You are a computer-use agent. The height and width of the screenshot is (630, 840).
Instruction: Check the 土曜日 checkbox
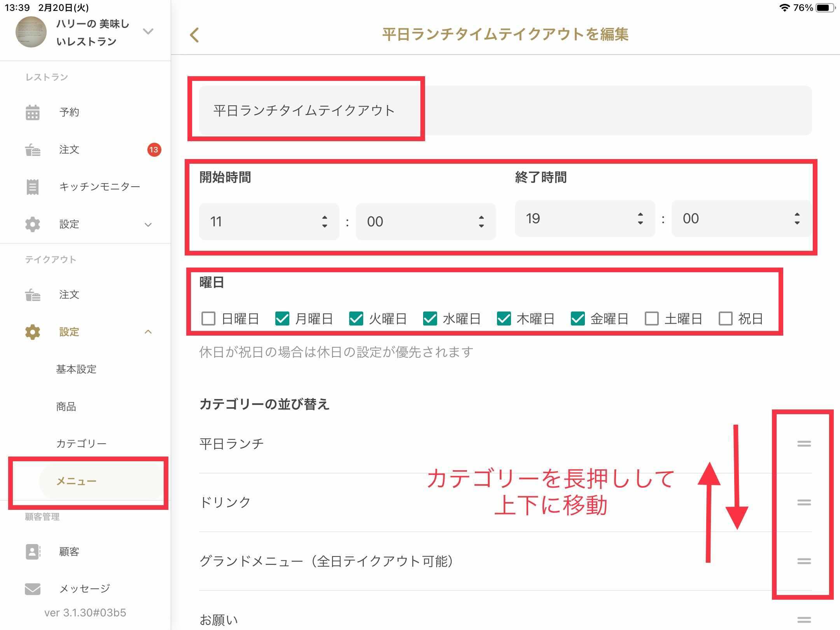(x=652, y=318)
